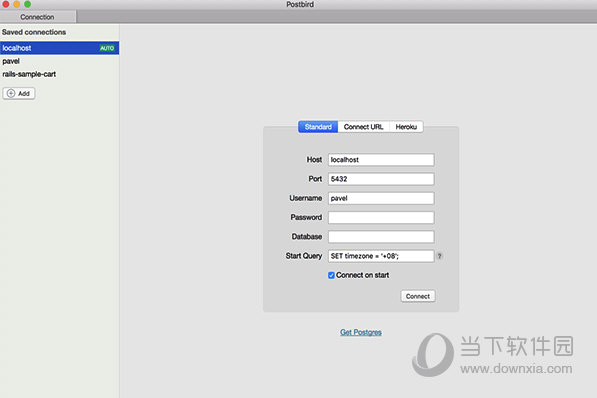This screenshot has height=398, width=597.
Task: Select the pavel saved connection
Action: pyautogui.click(x=59, y=61)
